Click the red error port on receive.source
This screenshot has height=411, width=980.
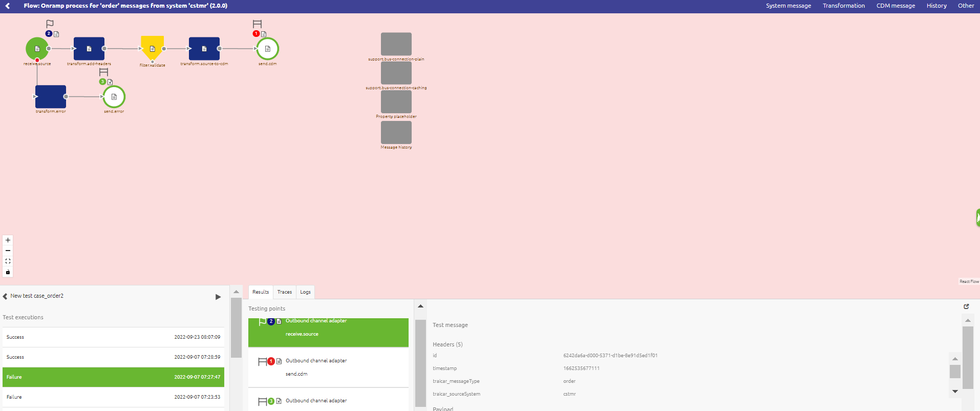[37, 60]
